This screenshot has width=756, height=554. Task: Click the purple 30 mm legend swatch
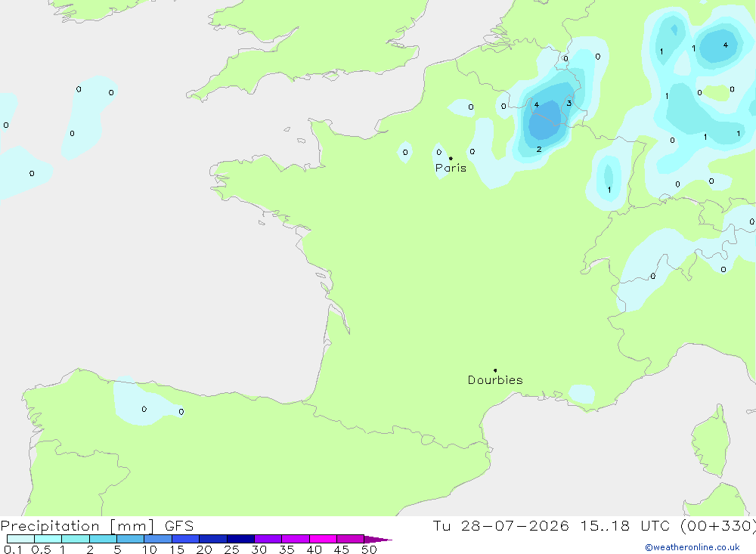click(268, 539)
